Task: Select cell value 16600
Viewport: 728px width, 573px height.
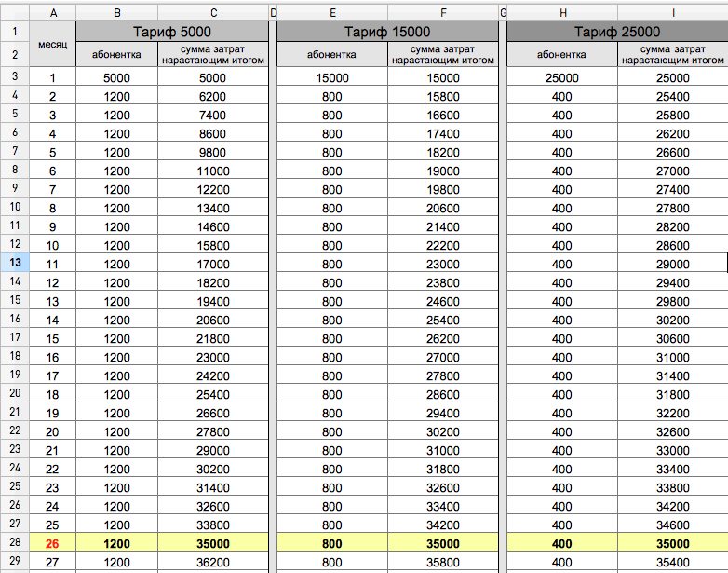Action: (x=443, y=115)
